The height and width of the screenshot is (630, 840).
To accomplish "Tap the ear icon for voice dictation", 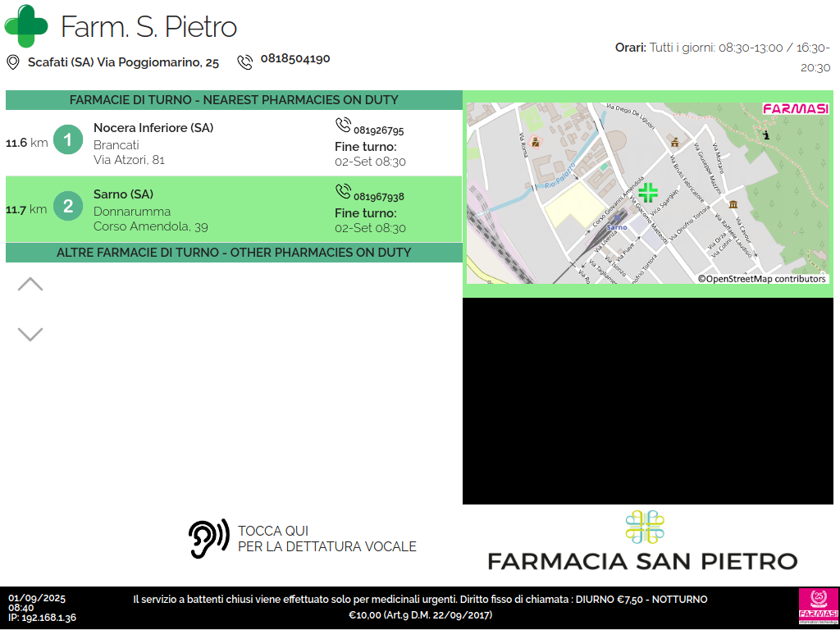I will [x=208, y=539].
